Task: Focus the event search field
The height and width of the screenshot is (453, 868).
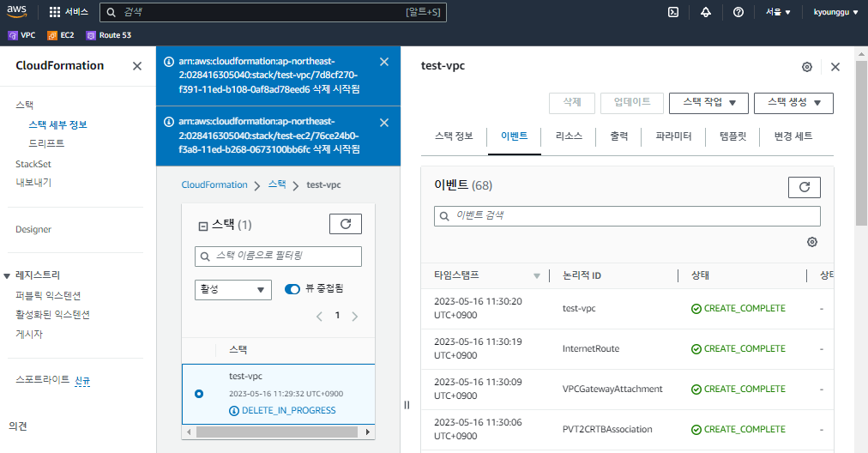Action: click(627, 216)
